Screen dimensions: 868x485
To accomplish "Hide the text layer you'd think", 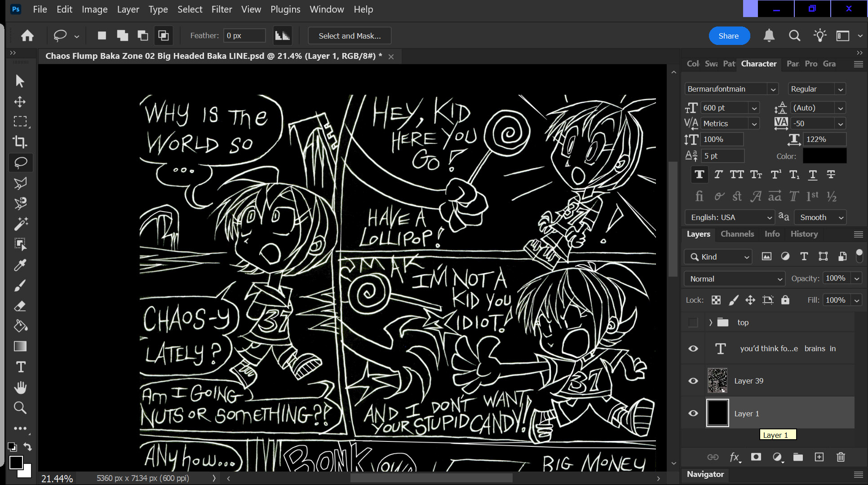I will pyautogui.click(x=693, y=348).
